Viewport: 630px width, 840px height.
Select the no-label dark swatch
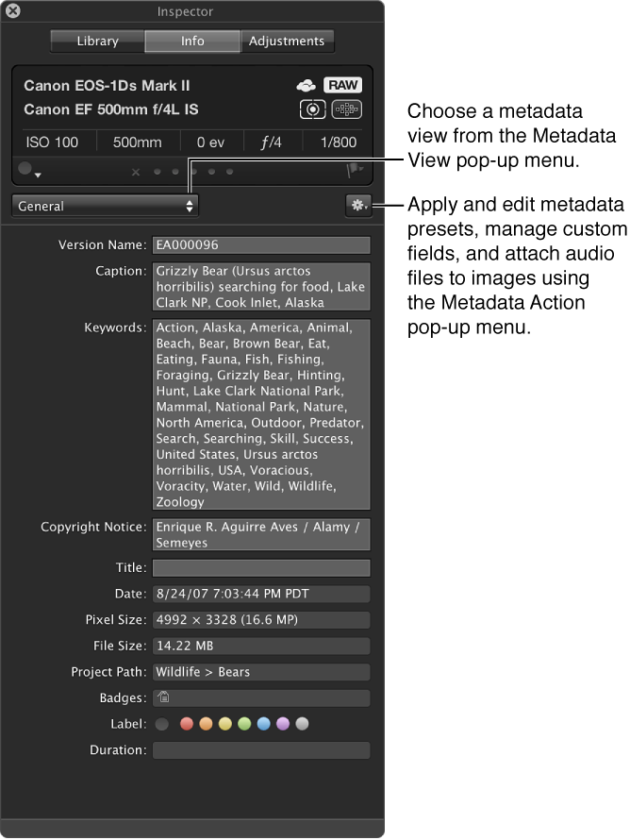161,724
